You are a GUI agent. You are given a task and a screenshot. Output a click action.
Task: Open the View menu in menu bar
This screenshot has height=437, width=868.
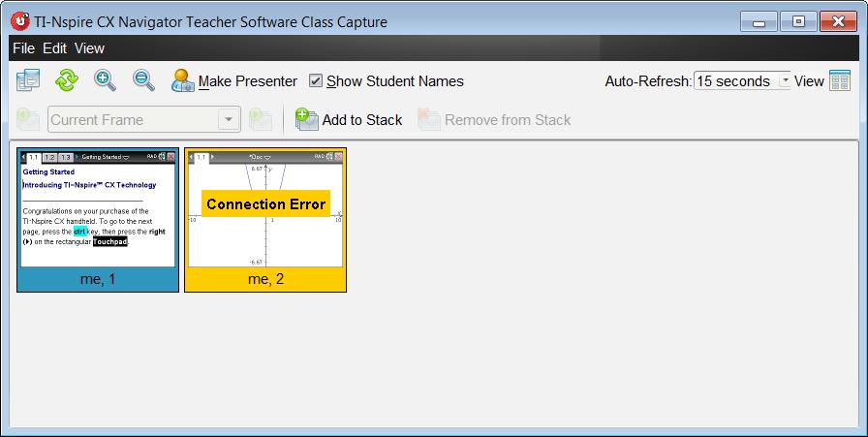tap(90, 48)
